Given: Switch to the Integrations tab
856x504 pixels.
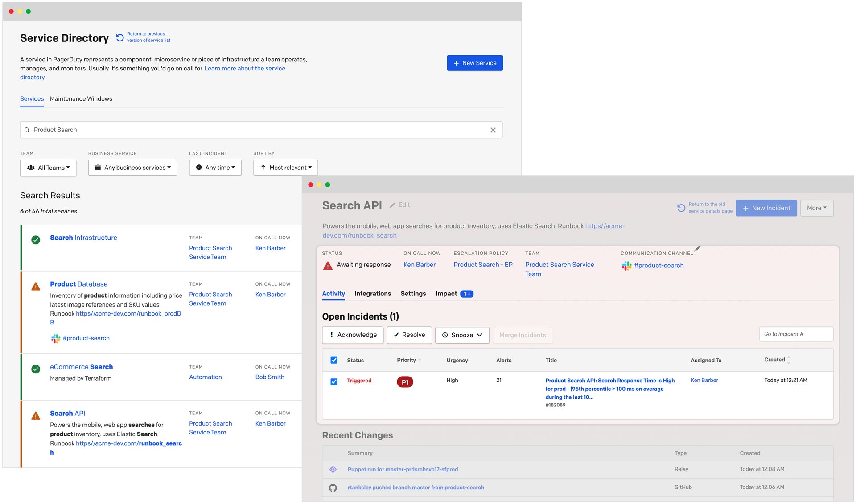Looking at the screenshot, I should 373,294.
